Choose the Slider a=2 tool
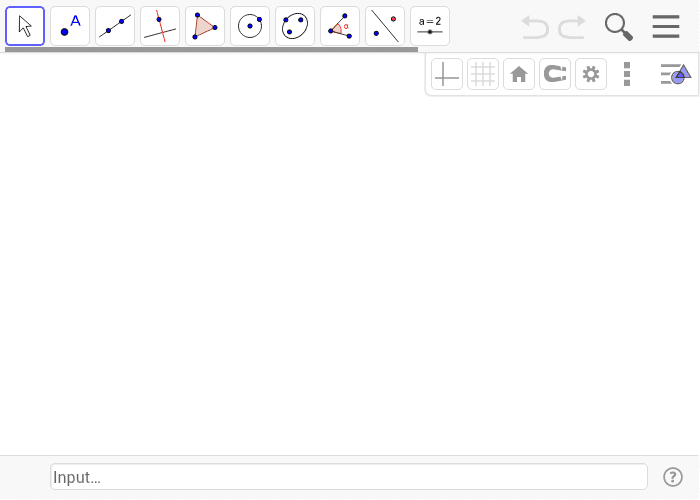 click(430, 26)
